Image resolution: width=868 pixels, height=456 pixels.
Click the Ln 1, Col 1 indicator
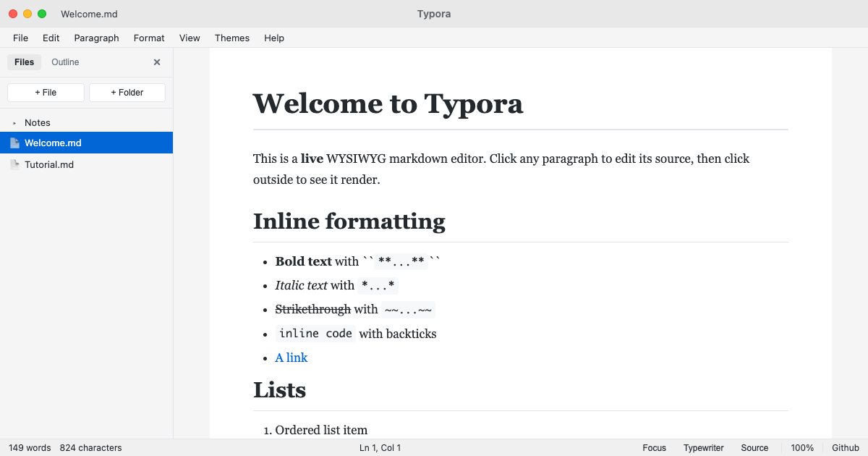[x=380, y=448]
